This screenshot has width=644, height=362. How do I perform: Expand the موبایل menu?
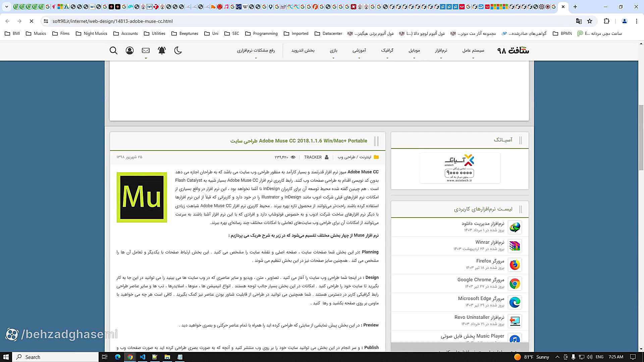pos(414,51)
